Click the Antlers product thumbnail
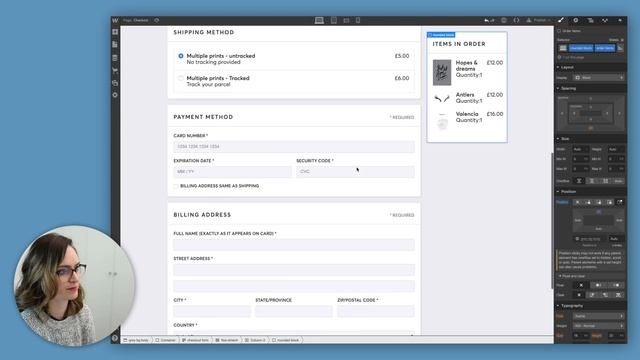Viewport: 640px width, 360px height. pyautogui.click(x=442, y=98)
